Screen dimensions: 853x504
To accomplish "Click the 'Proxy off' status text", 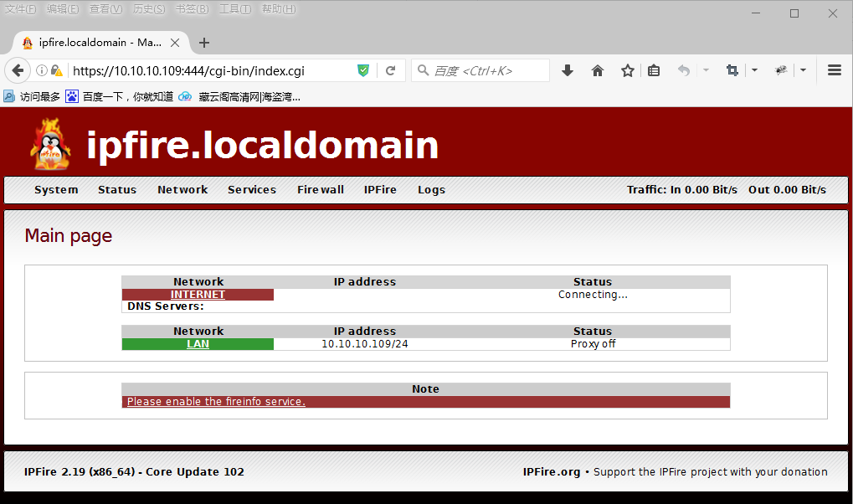I will point(593,344).
